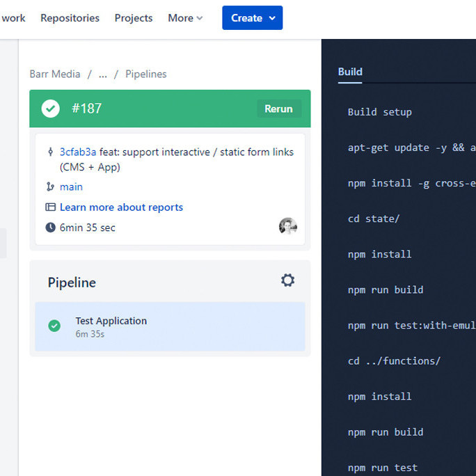Expand the collapsed breadcrumb ellipsis

tap(103, 74)
